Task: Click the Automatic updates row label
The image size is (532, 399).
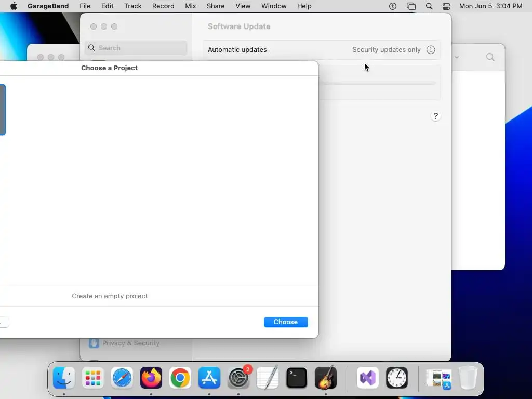Action: click(x=237, y=49)
